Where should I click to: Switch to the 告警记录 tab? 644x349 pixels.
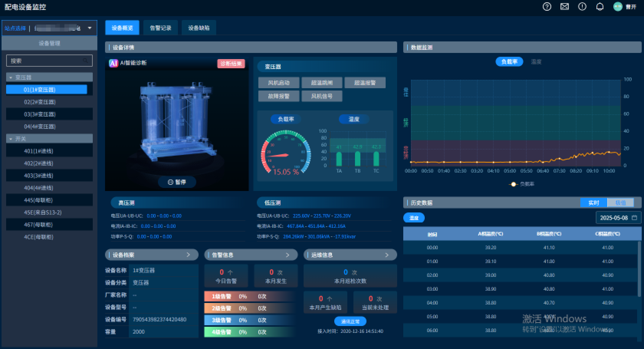tap(160, 28)
